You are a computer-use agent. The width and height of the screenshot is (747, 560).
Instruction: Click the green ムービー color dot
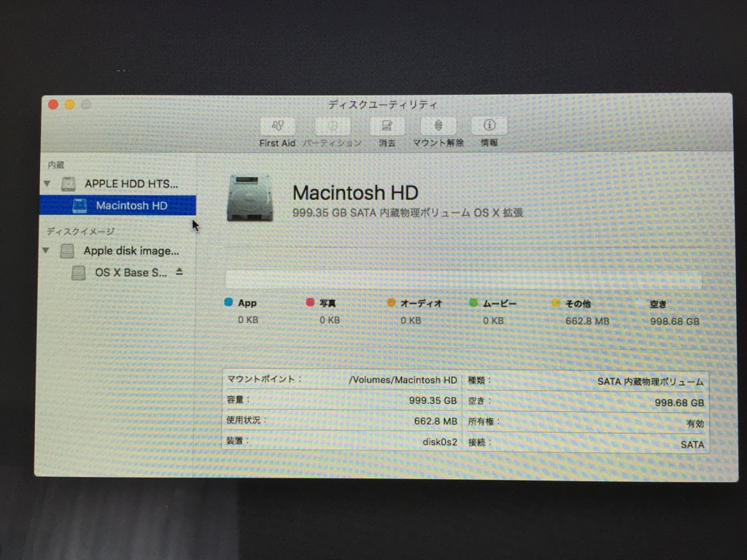point(473,303)
